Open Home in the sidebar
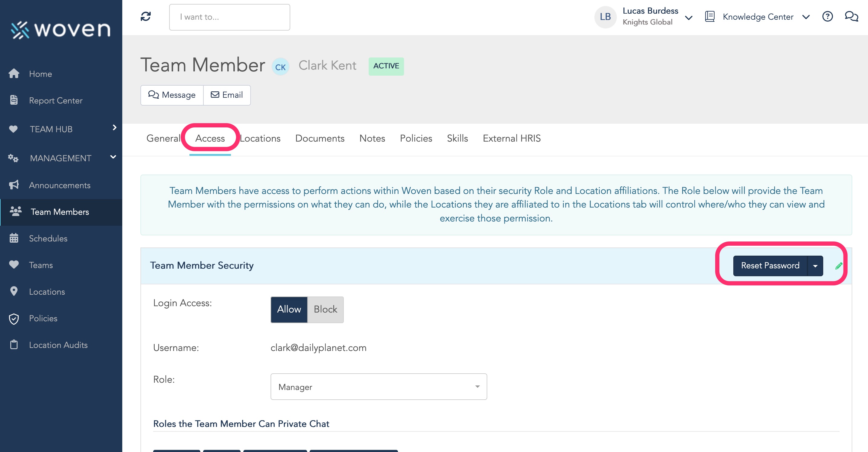The image size is (868, 452). (x=61, y=74)
